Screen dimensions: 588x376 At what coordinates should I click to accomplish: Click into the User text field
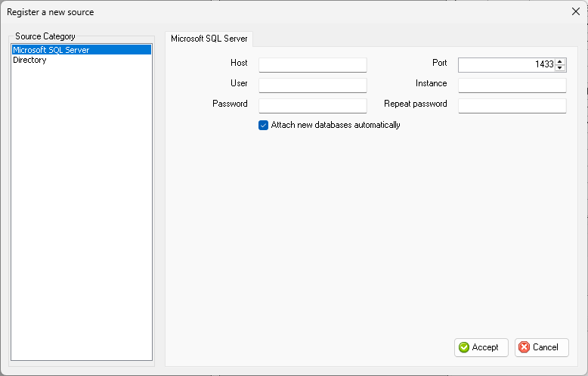coord(313,85)
